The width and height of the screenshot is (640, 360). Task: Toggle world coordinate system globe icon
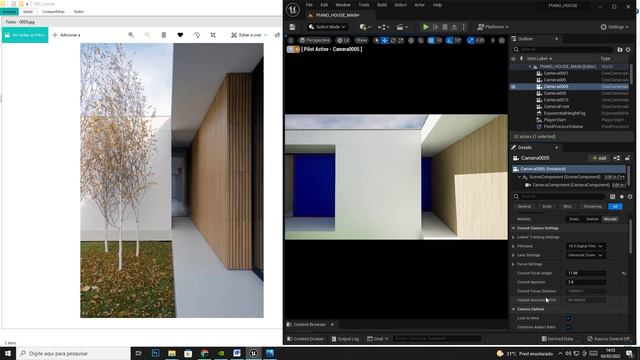(x=411, y=40)
